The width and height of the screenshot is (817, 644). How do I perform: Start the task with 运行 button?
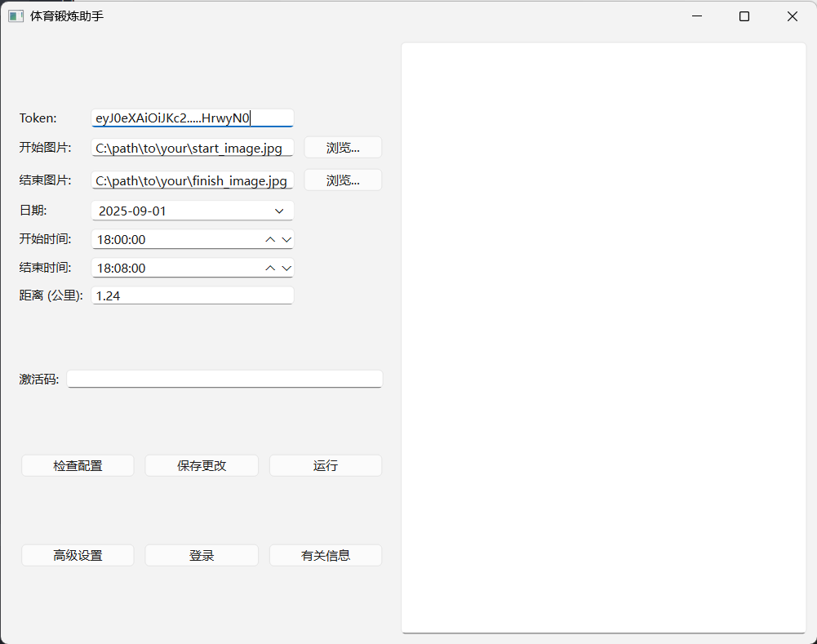pos(326,466)
